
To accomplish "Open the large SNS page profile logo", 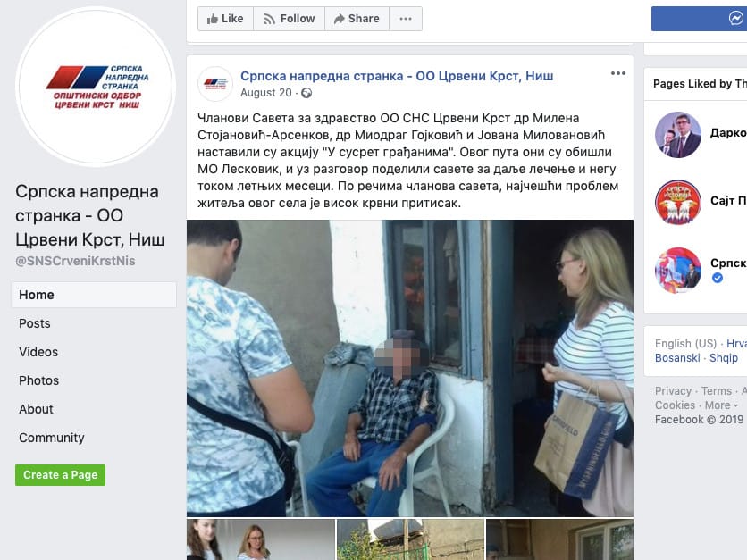I will point(96,87).
